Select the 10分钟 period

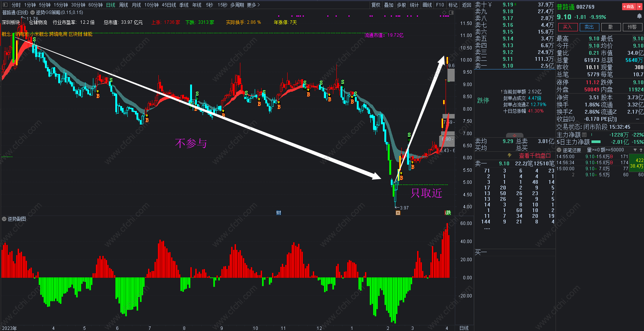click(152, 5)
